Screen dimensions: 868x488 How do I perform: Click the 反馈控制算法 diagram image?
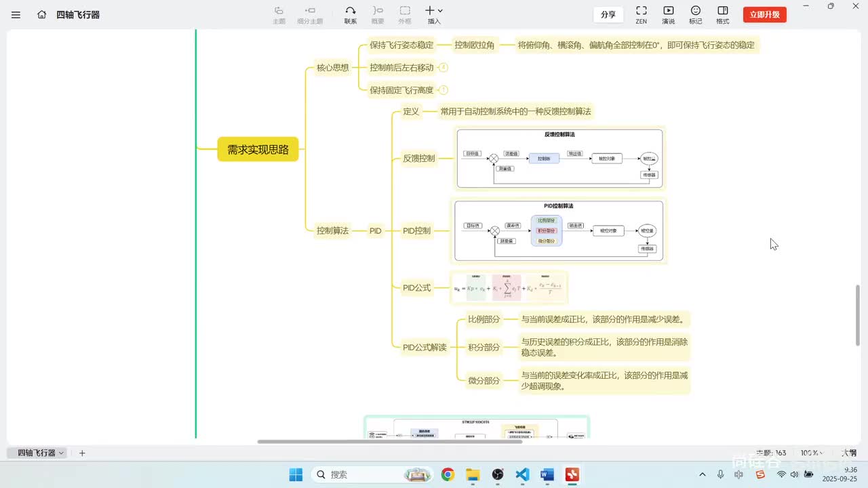tap(559, 159)
